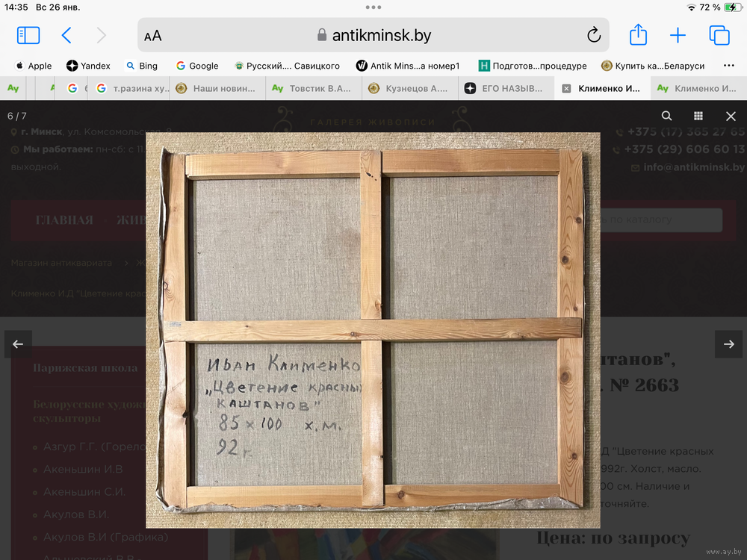The width and height of the screenshot is (747, 560).
Task: Open the Yandex bookmark
Action: tap(88, 66)
